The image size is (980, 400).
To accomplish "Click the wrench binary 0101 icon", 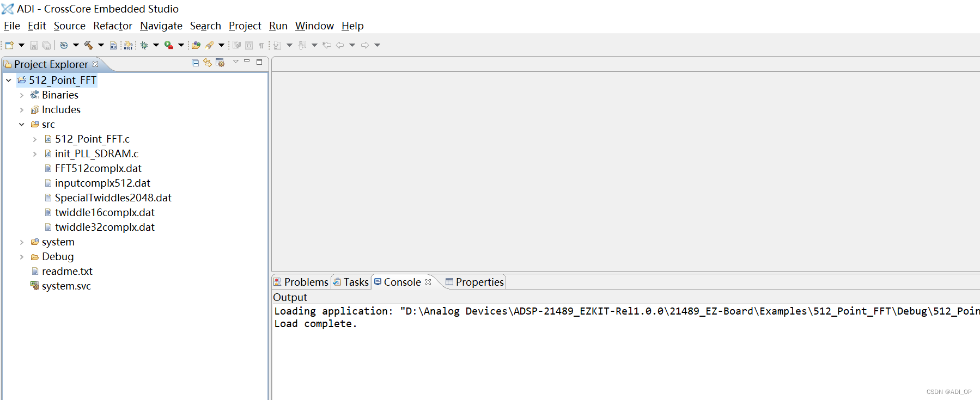I will tap(128, 45).
